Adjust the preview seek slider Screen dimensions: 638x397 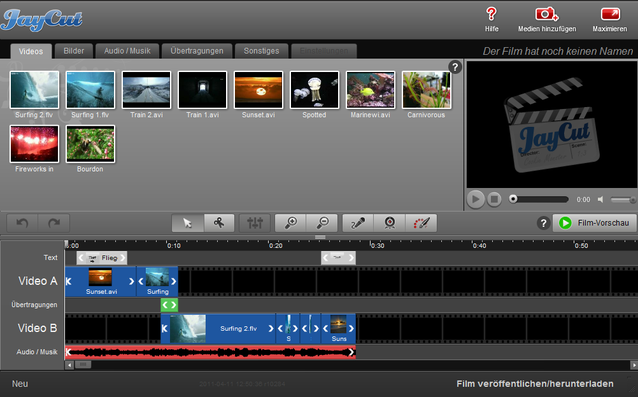point(539,199)
